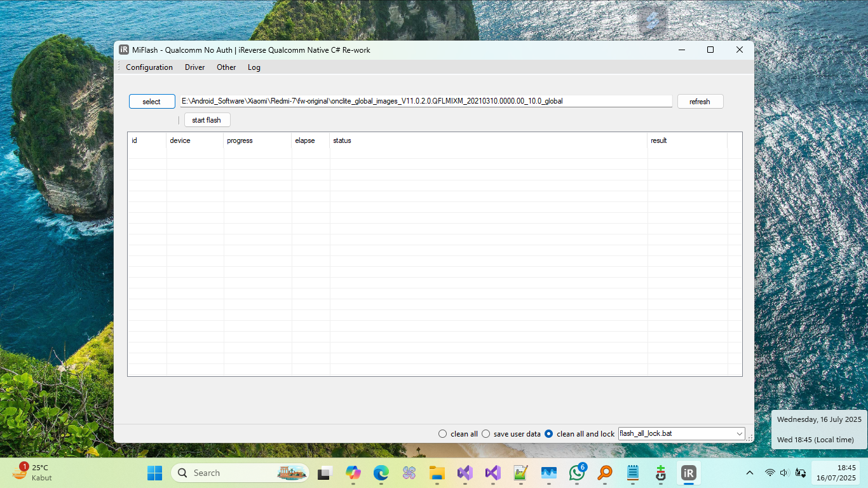Open the Windows Start menu
868x488 pixels.
(154, 473)
